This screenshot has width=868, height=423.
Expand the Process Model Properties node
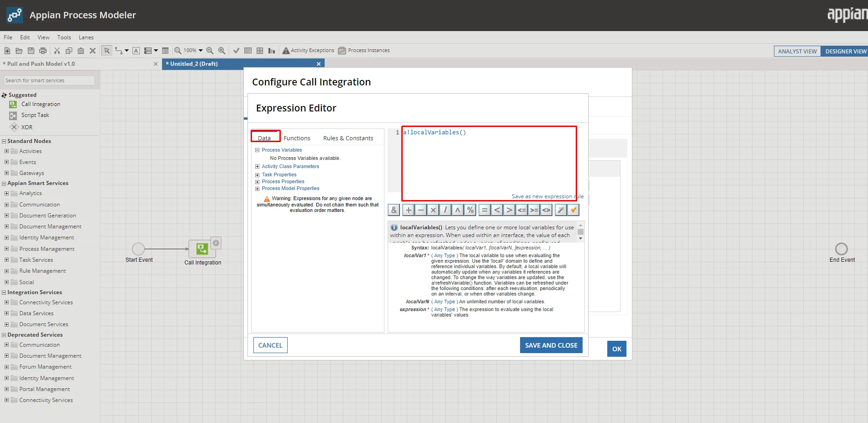click(257, 189)
